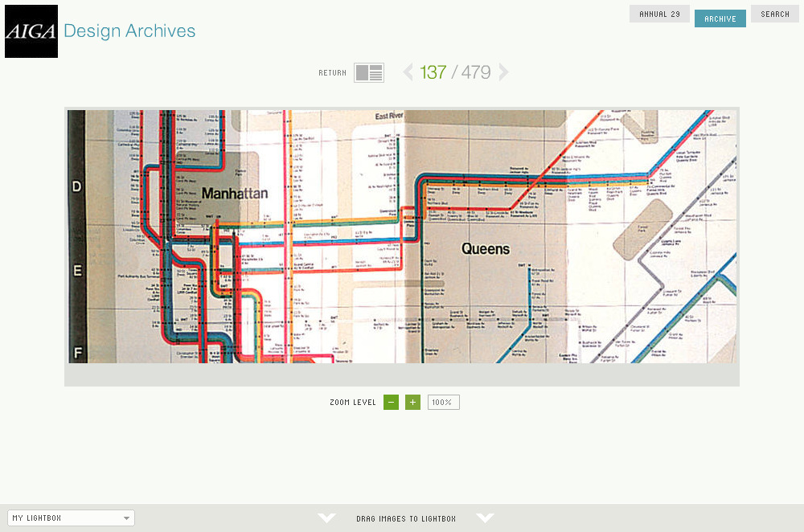
Task: Click the current item number 137
Action: tap(433, 72)
